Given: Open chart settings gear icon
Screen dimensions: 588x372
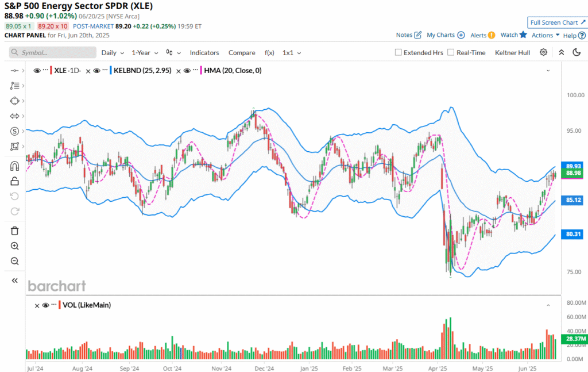Looking at the screenshot, I should pos(543,52).
